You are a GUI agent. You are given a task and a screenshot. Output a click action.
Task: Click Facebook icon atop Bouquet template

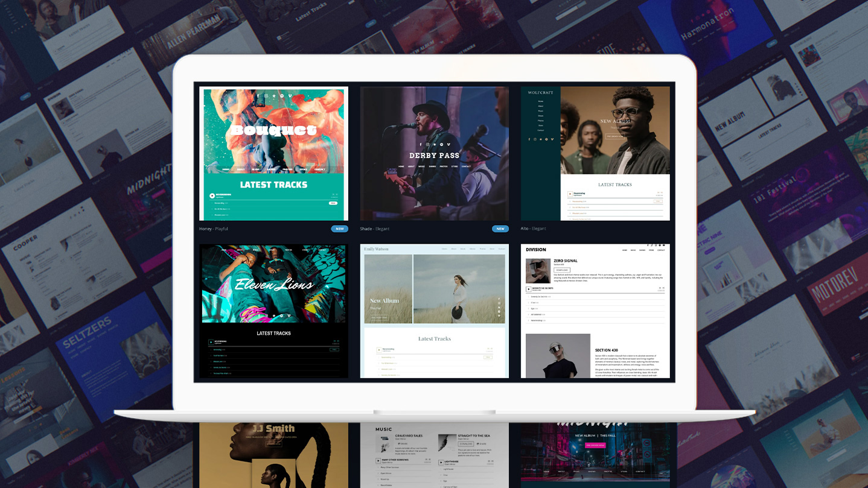pos(258,95)
